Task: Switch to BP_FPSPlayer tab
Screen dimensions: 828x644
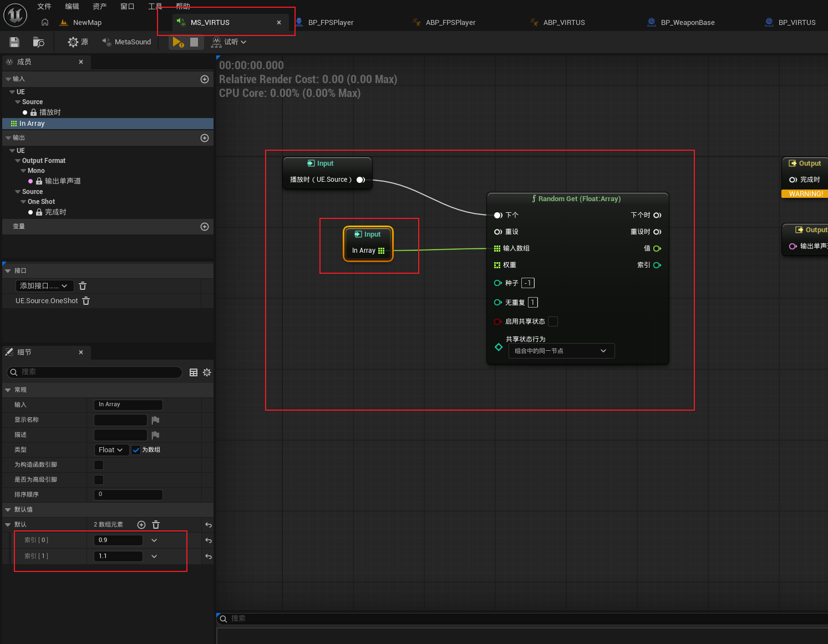Action: (331, 23)
